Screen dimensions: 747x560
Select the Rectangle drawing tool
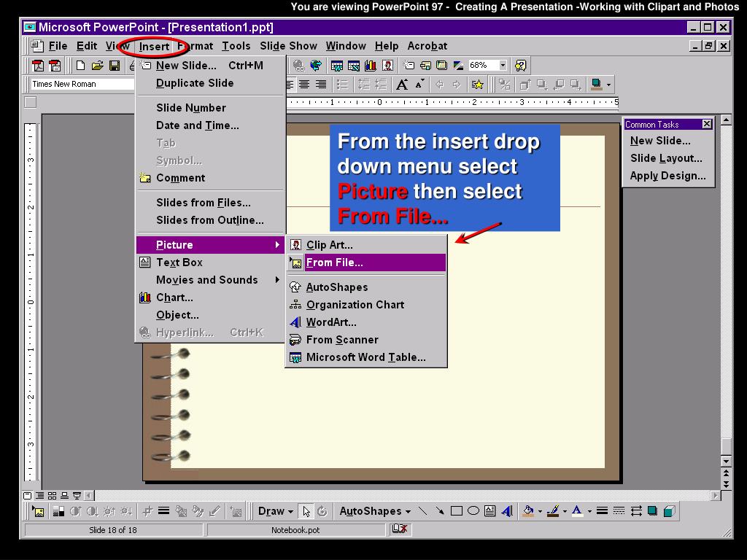point(457,511)
